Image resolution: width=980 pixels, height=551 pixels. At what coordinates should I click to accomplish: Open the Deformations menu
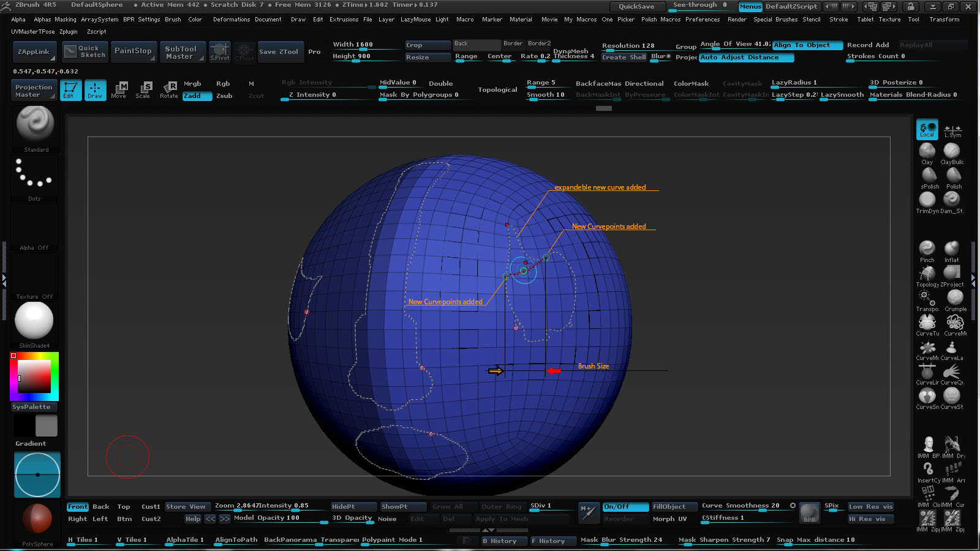click(x=231, y=20)
